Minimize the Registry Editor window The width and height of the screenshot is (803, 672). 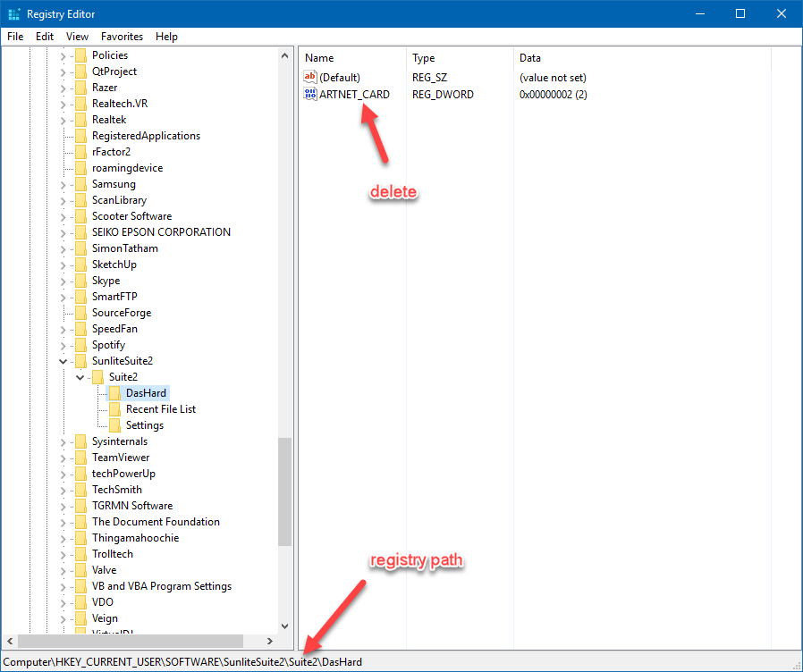pos(700,13)
